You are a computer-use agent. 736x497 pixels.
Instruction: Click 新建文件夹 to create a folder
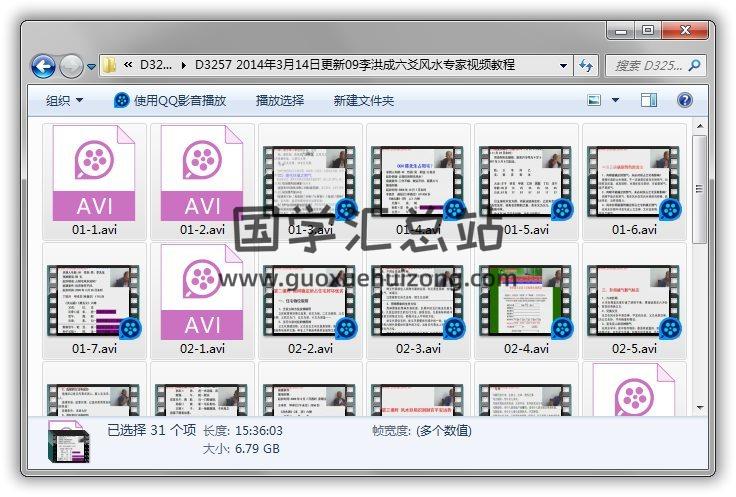363,100
